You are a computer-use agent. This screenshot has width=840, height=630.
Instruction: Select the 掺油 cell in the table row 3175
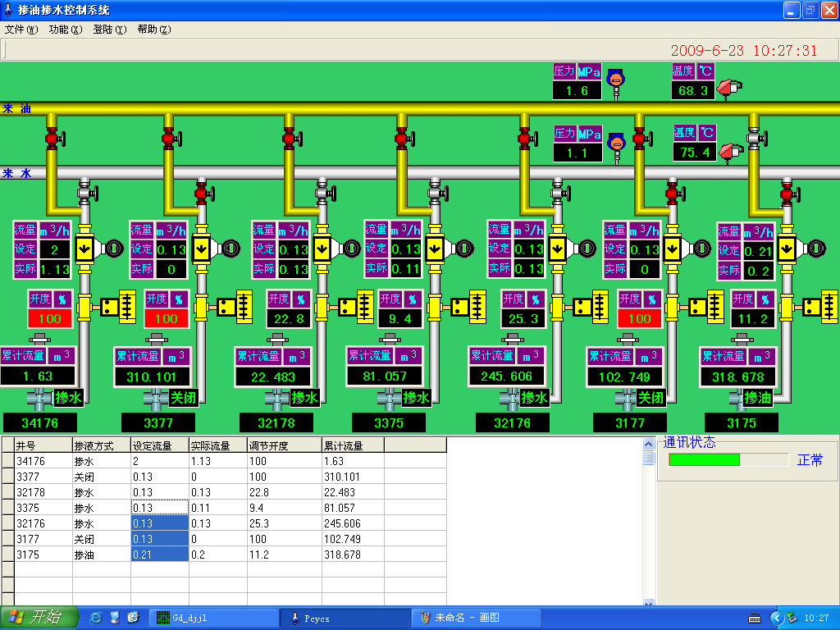[x=102, y=555]
